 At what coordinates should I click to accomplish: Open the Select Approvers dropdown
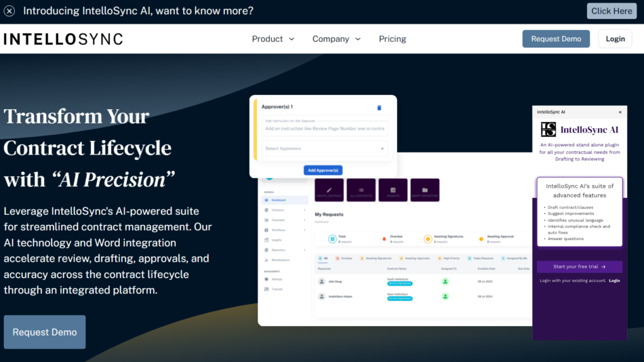pos(324,148)
